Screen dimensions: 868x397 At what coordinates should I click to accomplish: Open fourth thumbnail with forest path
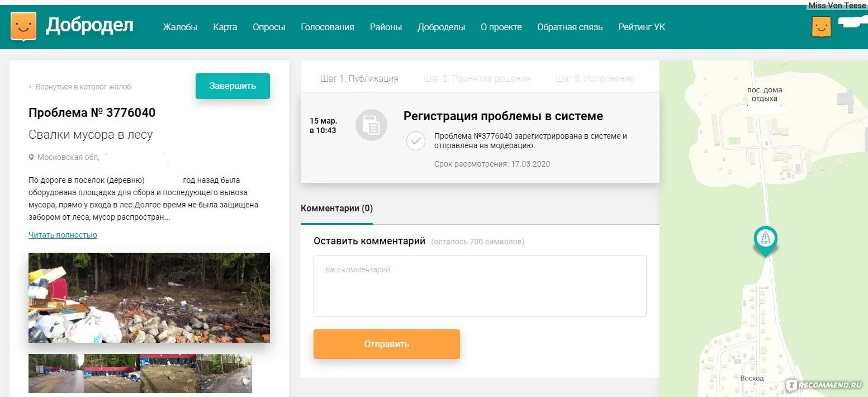tap(224, 374)
